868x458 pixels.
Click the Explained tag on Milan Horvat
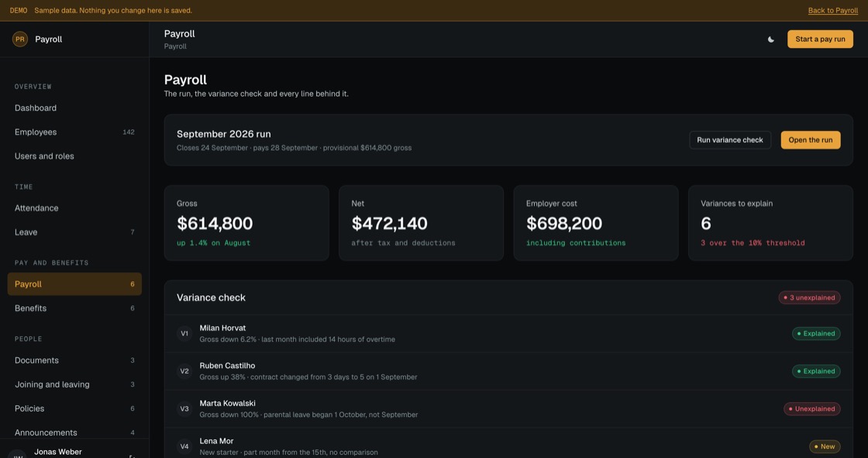pos(816,333)
